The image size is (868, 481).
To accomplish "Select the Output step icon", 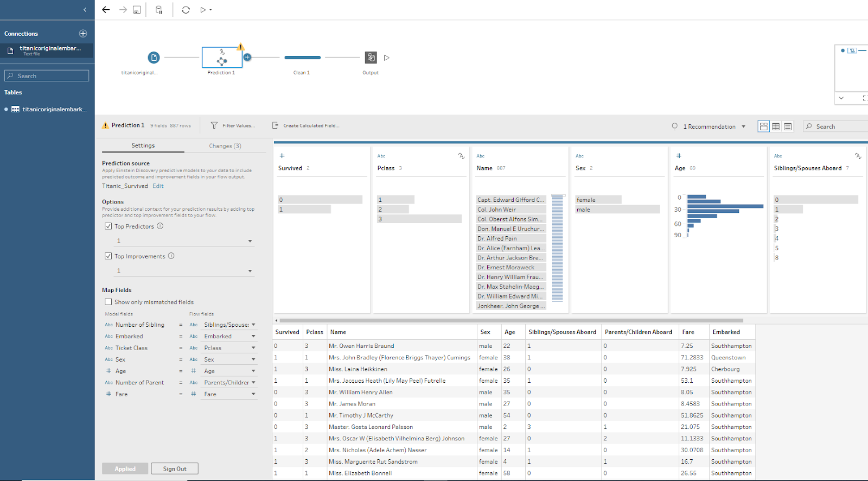I will coord(371,58).
